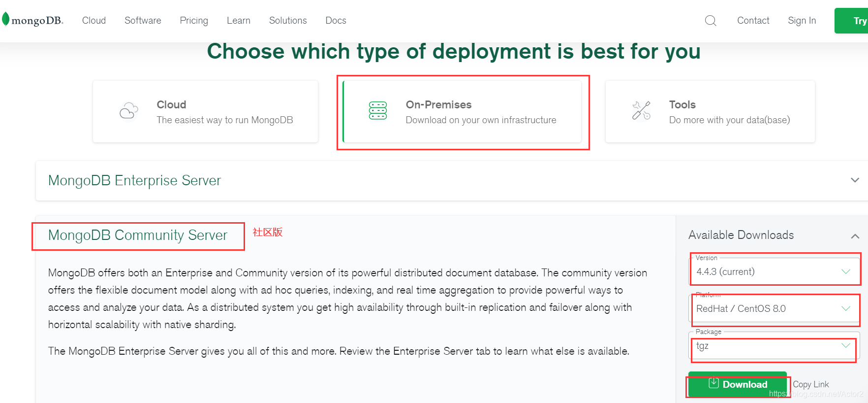Click the Enterprise Server chevron arrow
The width and height of the screenshot is (868, 403).
click(x=855, y=180)
